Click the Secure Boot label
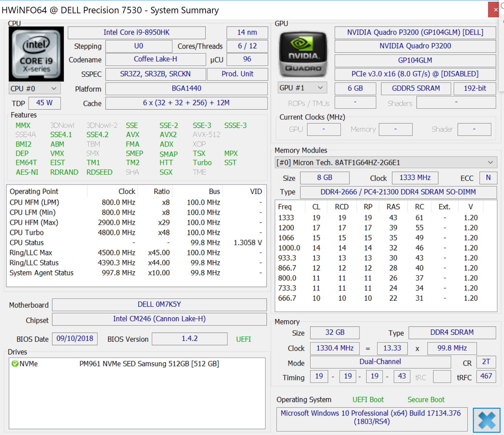The image size is (504, 435). click(426, 399)
